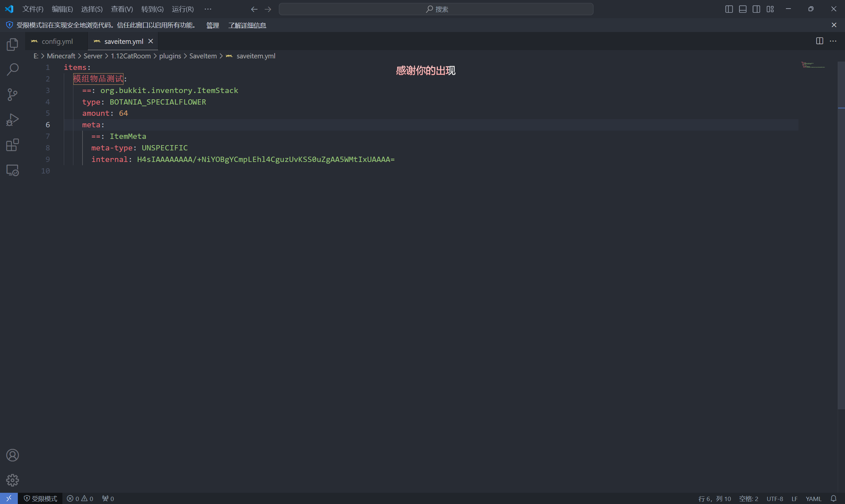Open the Accounts menu icon
The width and height of the screenshot is (845, 504).
[12, 455]
